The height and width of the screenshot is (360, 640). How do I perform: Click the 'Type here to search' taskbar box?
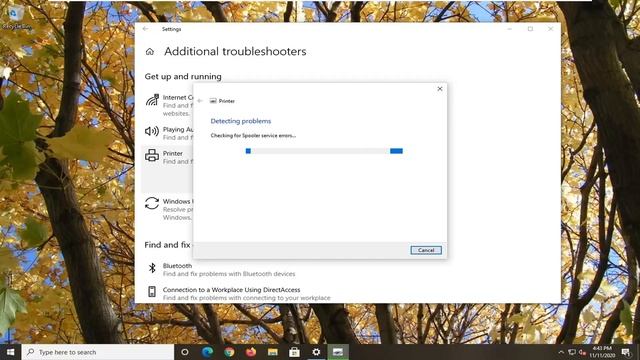(x=98, y=352)
